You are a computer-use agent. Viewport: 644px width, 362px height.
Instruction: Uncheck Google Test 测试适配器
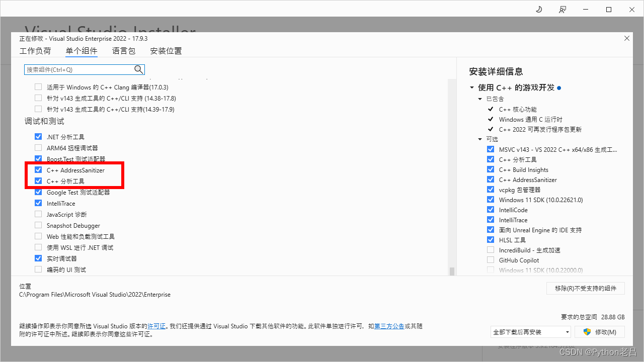[38, 192]
